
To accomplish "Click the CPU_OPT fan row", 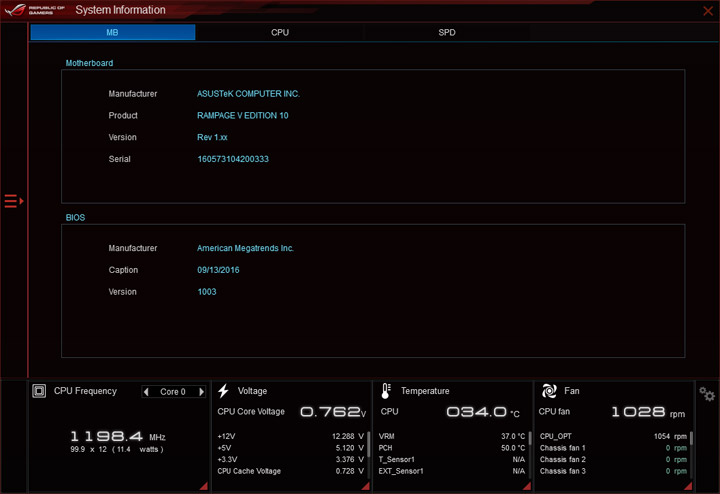I will click(613, 436).
